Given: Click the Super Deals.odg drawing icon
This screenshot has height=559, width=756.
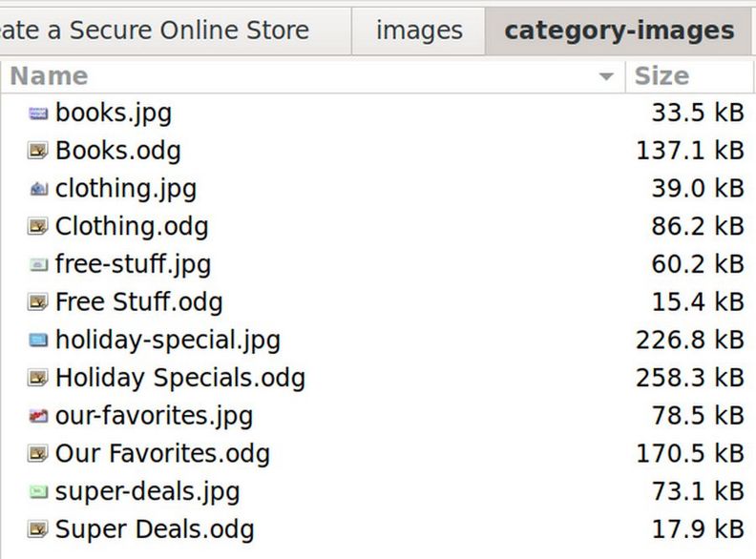Looking at the screenshot, I should (x=38, y=529).
